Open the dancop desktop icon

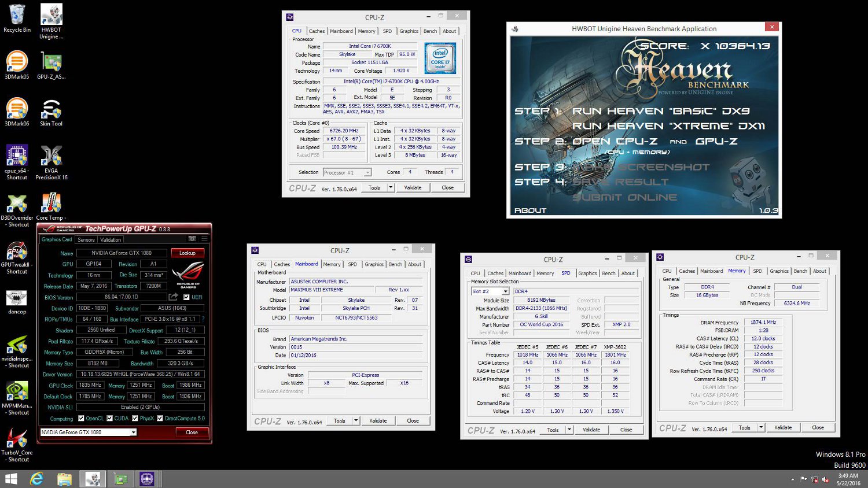tap(17, 303)
